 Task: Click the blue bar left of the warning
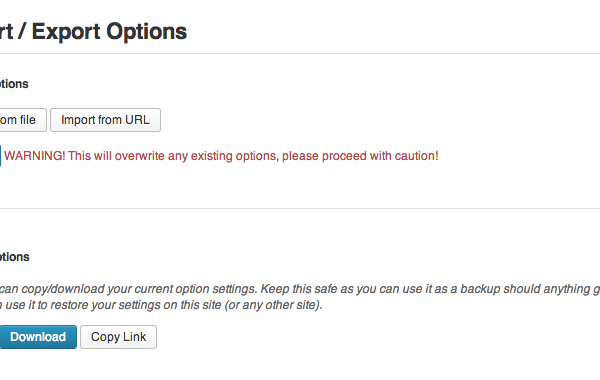[x=0, y=156]
